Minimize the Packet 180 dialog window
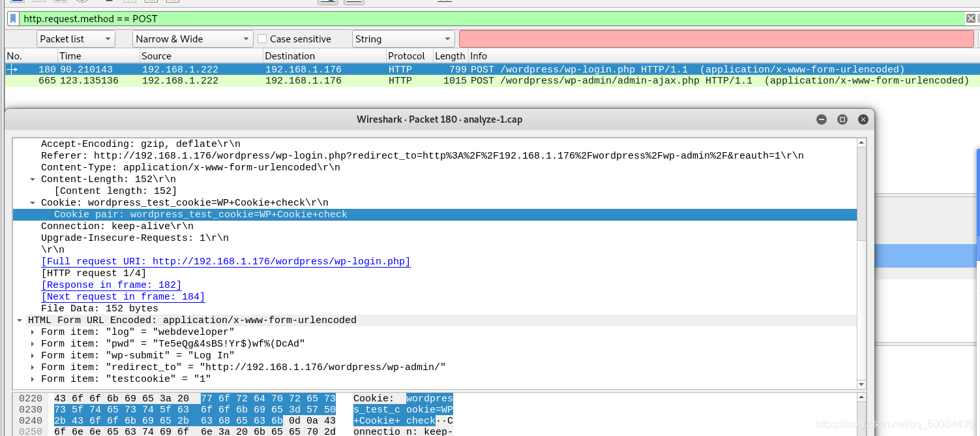 click(x=822, y=119)
